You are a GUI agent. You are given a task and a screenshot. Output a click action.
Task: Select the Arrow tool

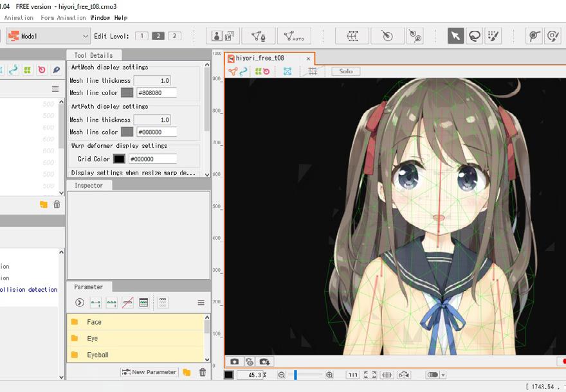click(455, 36)
